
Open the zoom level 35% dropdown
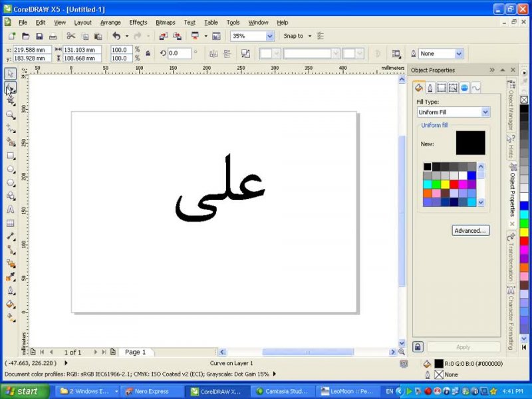click(x=270, y=36)
